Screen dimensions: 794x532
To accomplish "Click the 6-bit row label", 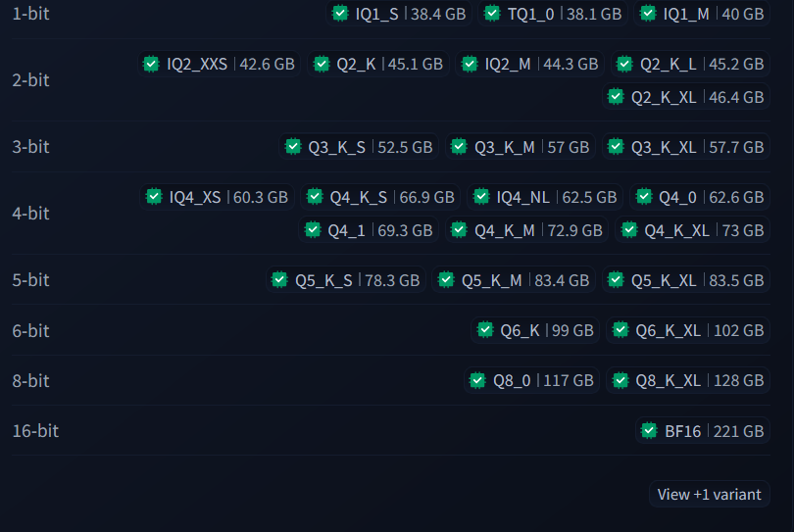I will (31, 330).
